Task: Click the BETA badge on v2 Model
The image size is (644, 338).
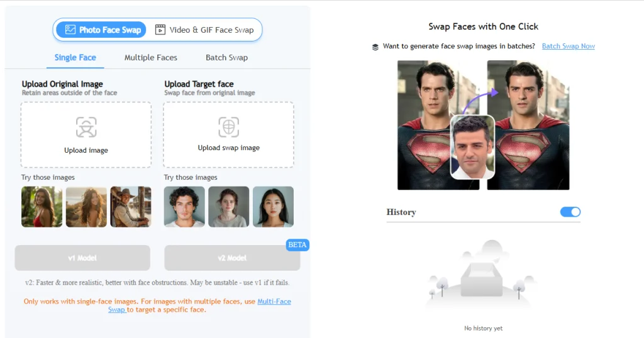Action: [297, 244]
